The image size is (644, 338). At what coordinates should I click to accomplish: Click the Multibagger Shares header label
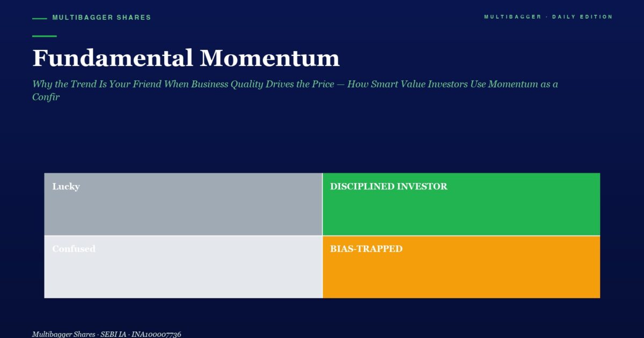point(102,18)
